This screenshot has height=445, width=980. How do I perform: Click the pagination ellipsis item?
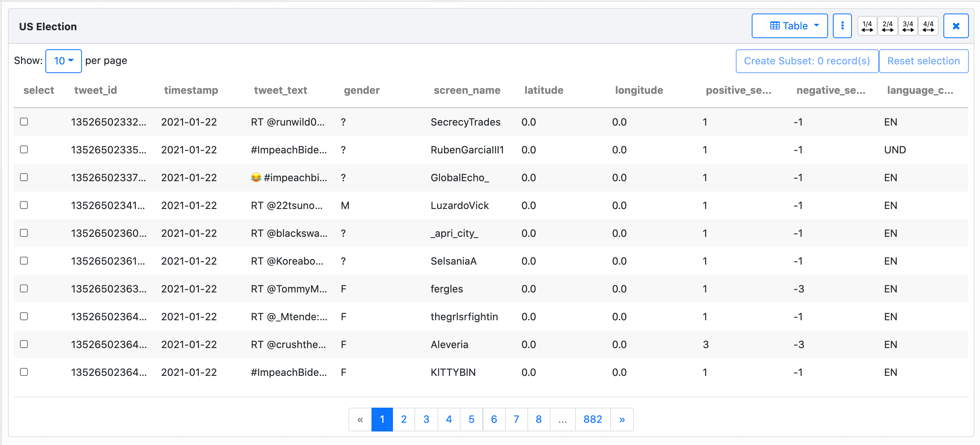click(x=562, y=419)
